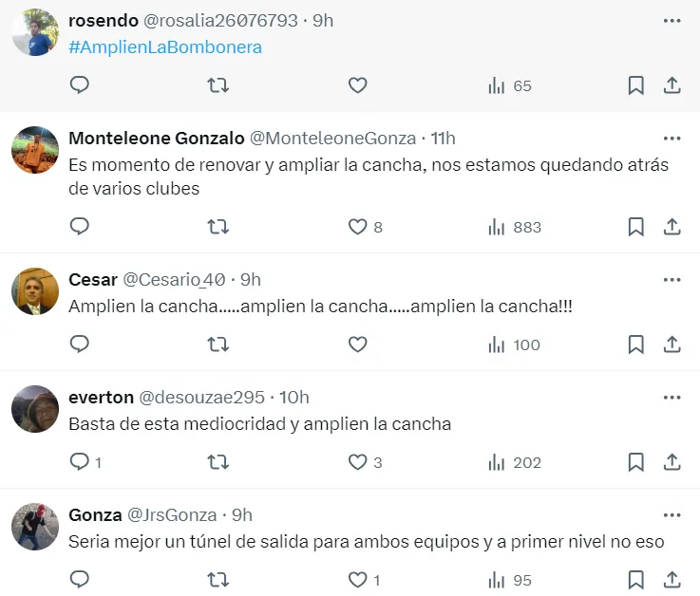
Task: Bookmark Monteleone Gonzalo's tweet
Action: [x=636, y=227]
